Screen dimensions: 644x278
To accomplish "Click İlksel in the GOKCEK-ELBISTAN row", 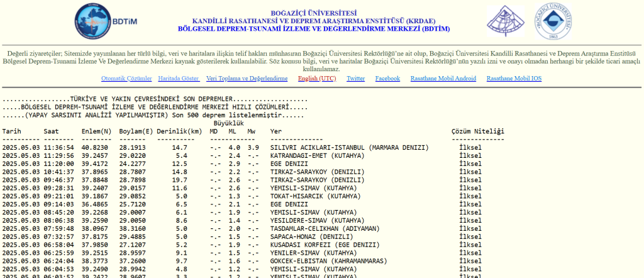I will (470, 261).
